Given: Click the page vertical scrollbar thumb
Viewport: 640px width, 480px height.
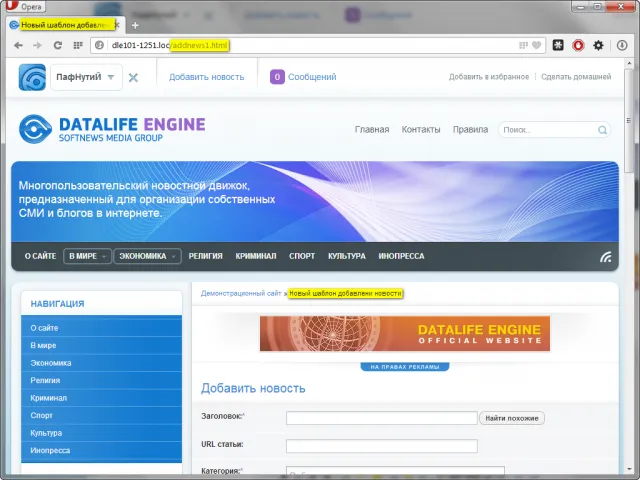Looking at the screenshot, I should [629, 120].
